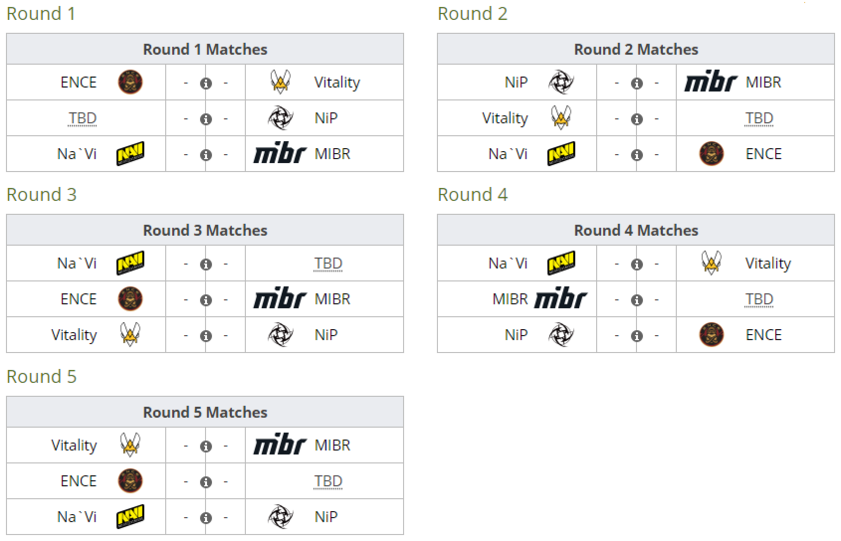Screen dimensions: 841x541
Task: Click the NiP logo in Round 3 matches
Action: [281, 335]
